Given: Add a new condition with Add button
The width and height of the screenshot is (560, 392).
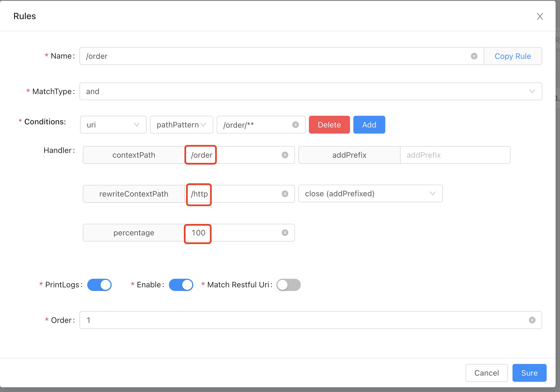Looking at the screenshot, I should coord(369,125).
